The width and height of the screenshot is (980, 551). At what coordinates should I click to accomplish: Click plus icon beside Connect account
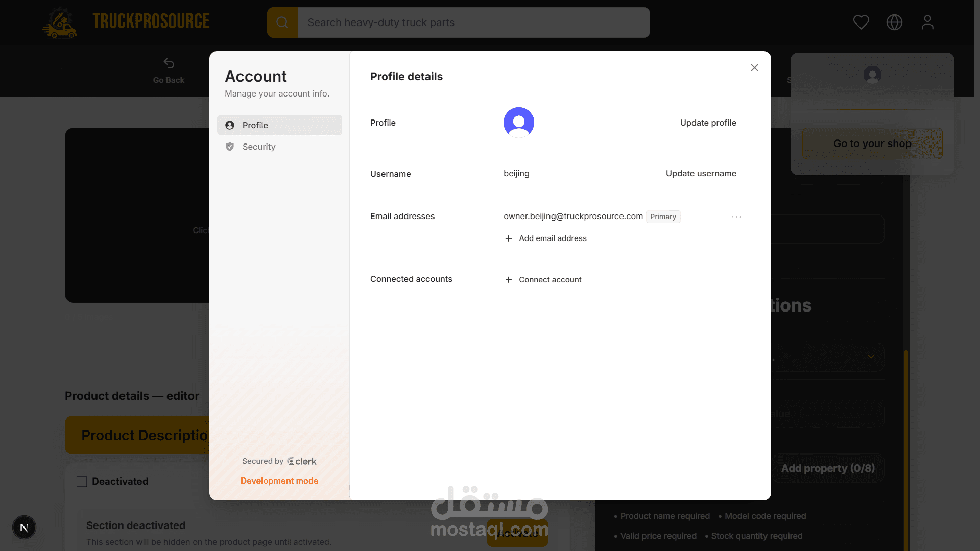coord(508,280)
